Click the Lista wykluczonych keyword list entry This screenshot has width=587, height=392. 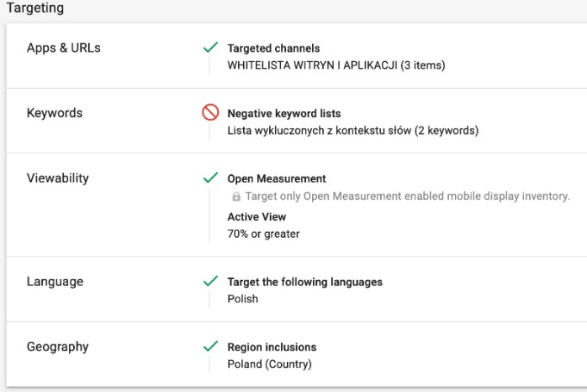pyautogui.click(x=353, y=131)
